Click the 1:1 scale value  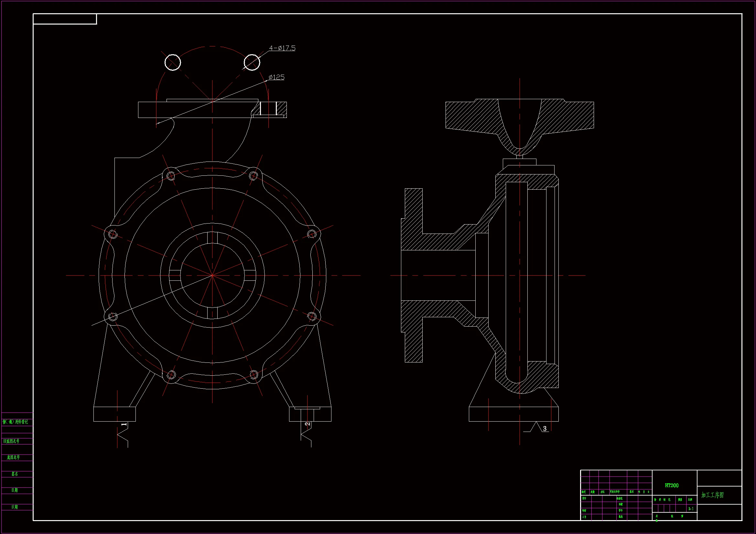[691, 509]
